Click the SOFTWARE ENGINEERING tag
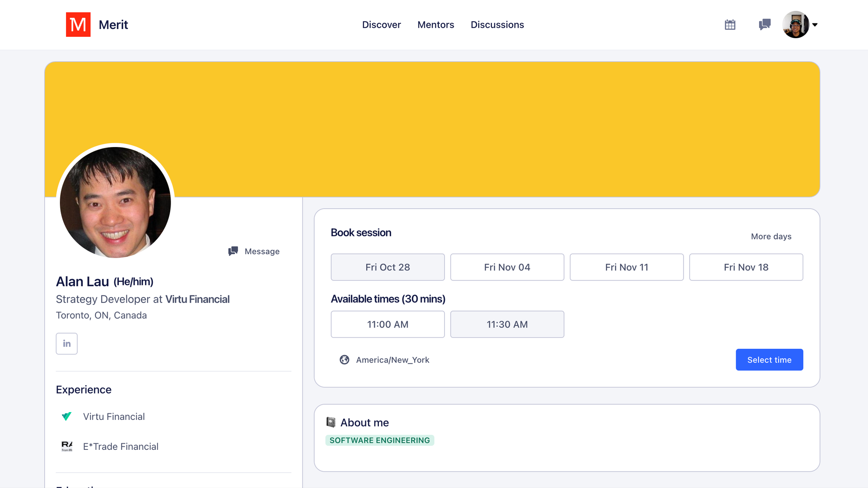 (380, 440)
